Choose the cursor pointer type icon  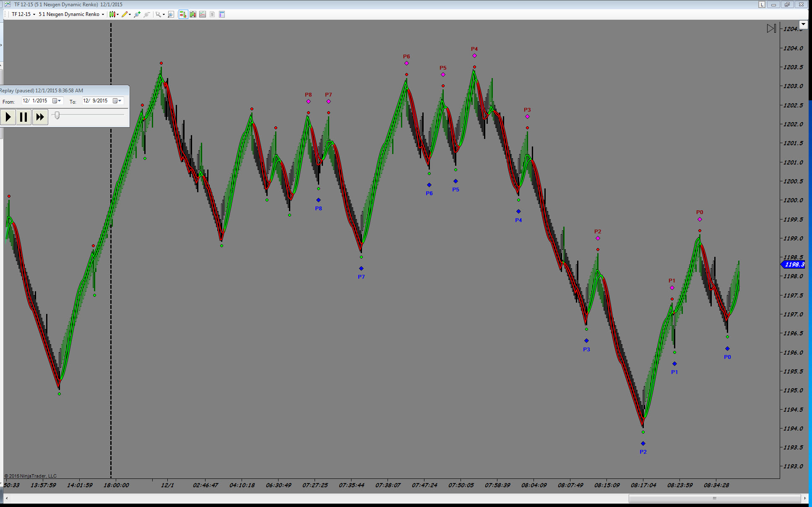coord(159,14)
